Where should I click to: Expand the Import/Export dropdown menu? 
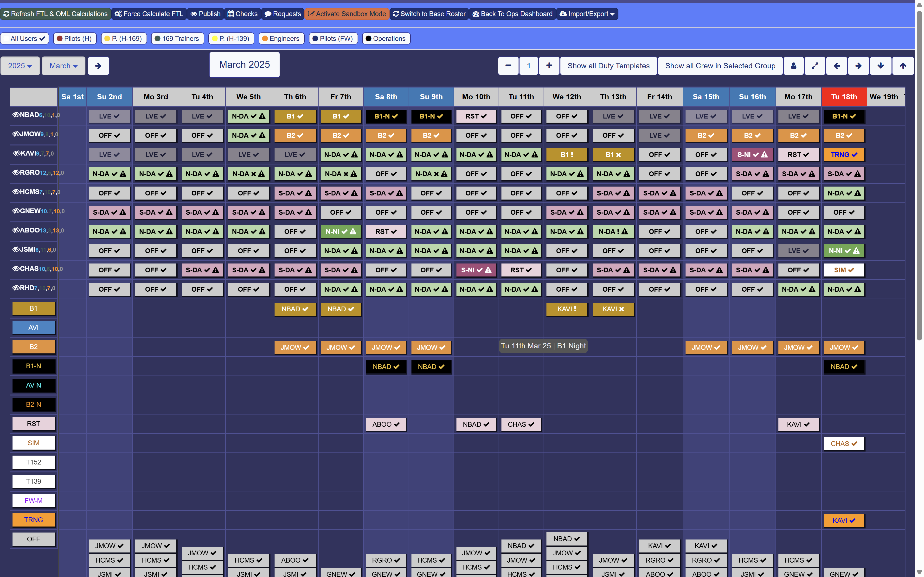pyautogui.click(x=587, y=14)
